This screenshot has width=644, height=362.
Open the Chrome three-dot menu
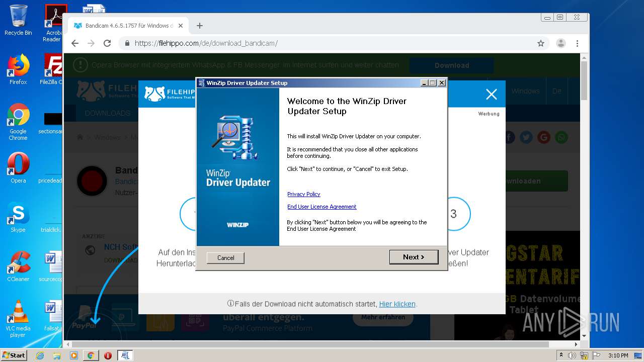(577, 43)
